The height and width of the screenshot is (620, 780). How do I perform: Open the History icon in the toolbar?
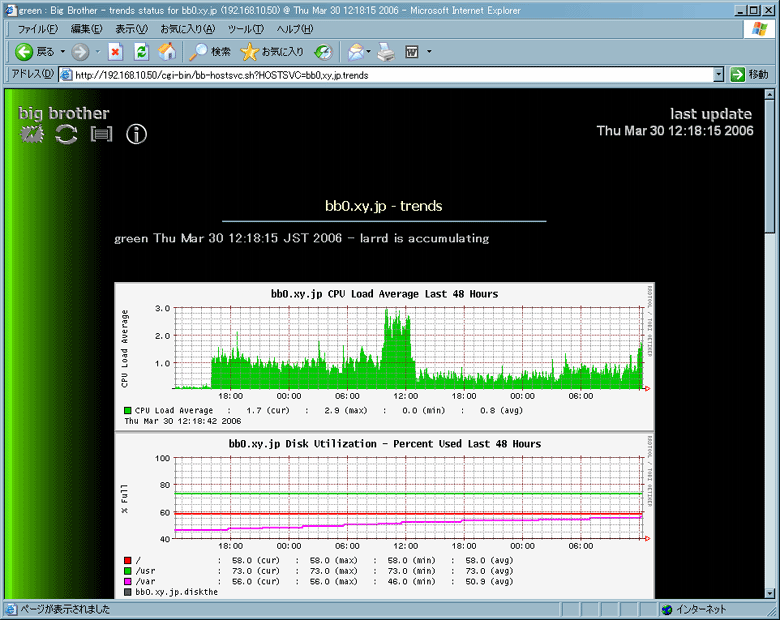(323, 51)
